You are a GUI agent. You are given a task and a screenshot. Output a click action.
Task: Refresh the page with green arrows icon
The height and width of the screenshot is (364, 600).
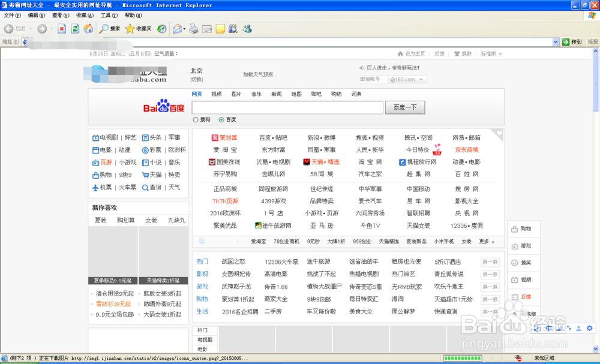75,29
